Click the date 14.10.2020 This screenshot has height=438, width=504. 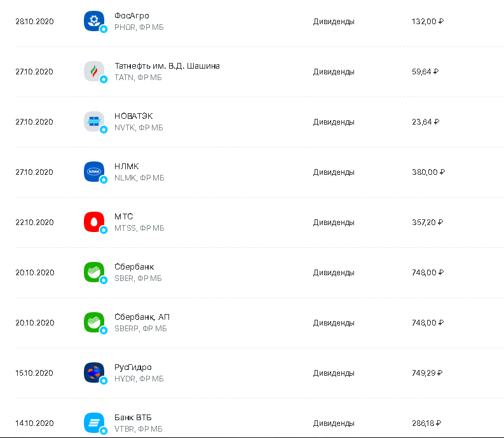click(x=35, y=423)
